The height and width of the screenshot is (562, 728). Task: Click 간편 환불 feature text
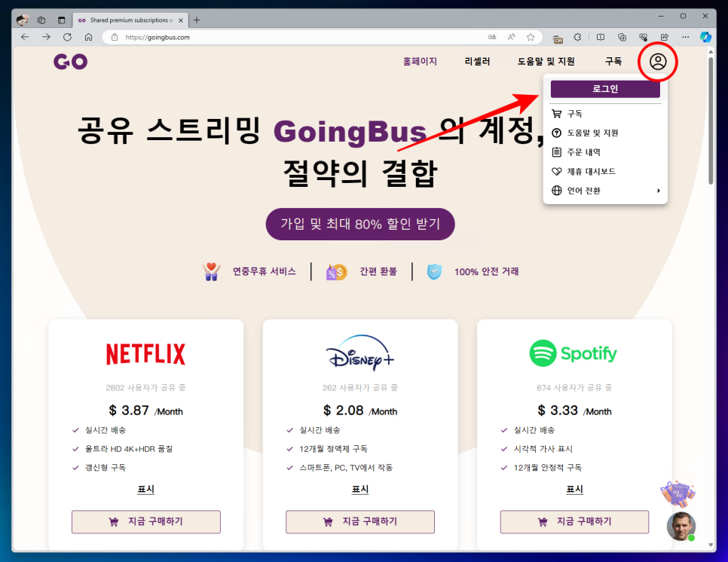378,271
